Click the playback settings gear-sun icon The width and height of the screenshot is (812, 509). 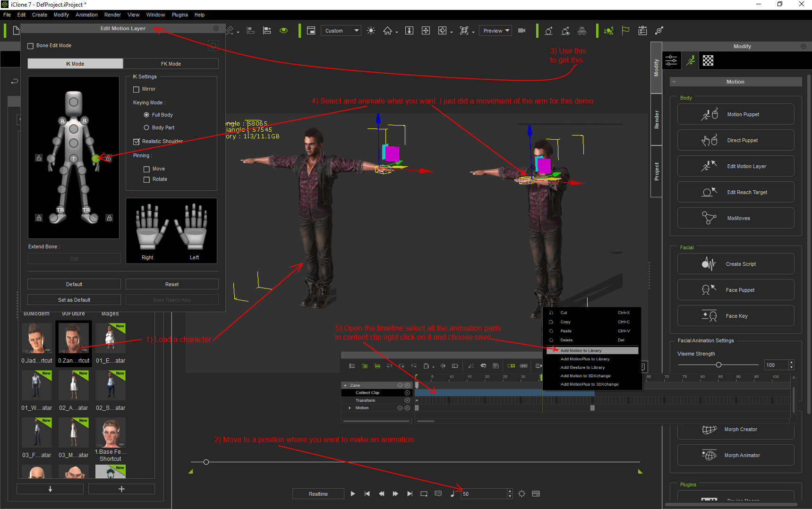(521, 494)
